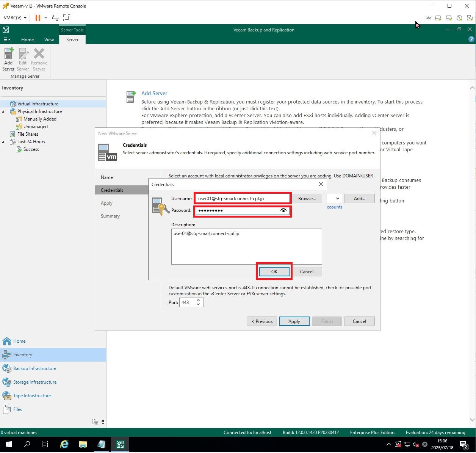Click VMRC toolbar double-chevron expand icon

[x=429, y=18]
